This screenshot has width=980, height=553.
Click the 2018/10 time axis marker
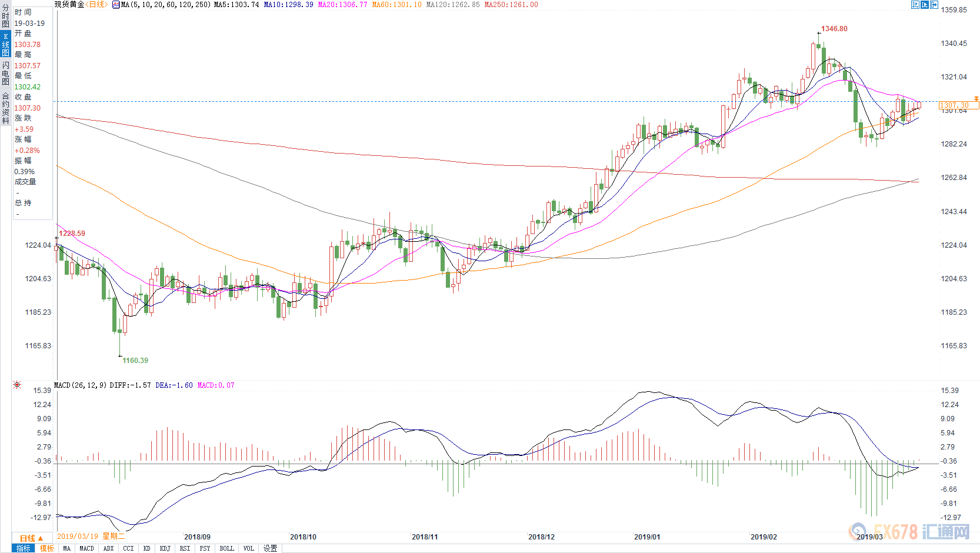[303, 537]
